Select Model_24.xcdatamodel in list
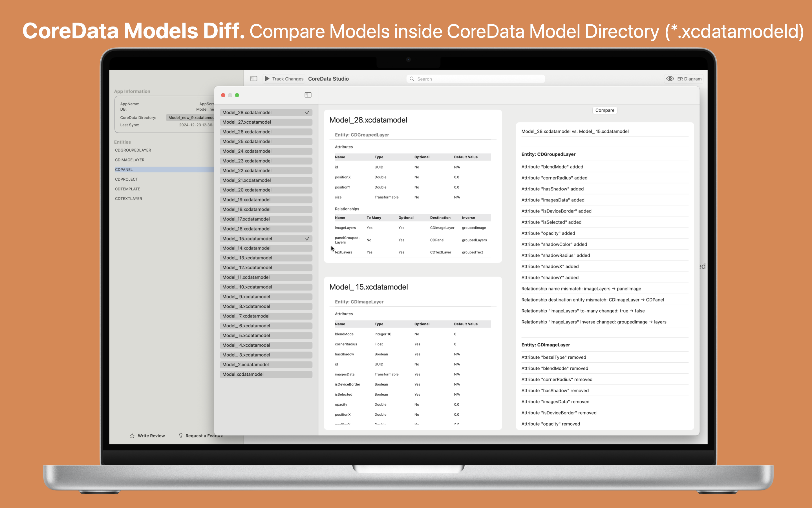Screen dimensions: 812x508 266,151
